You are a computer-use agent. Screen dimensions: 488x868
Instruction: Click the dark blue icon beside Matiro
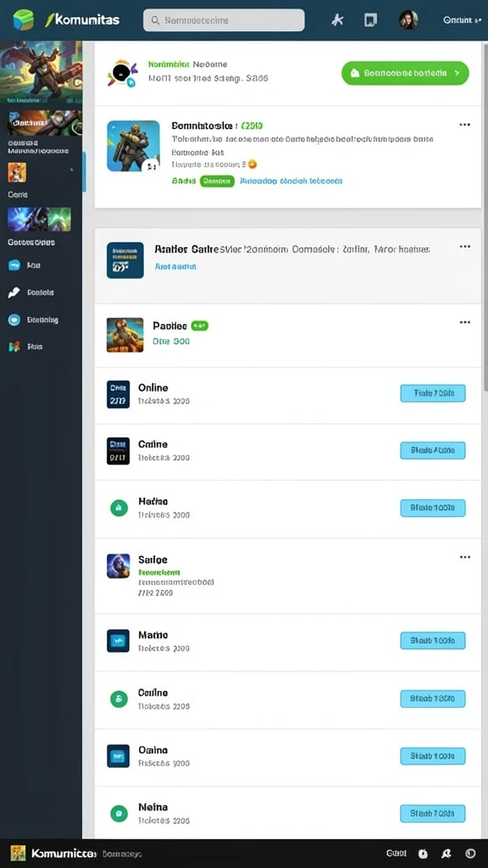tap(119, 641)
